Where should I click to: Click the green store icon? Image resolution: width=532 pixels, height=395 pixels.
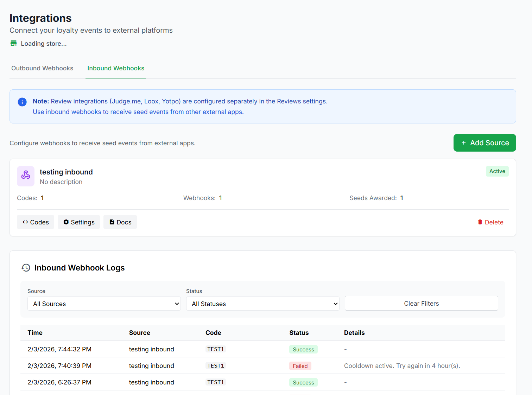(x=14, y=43)
